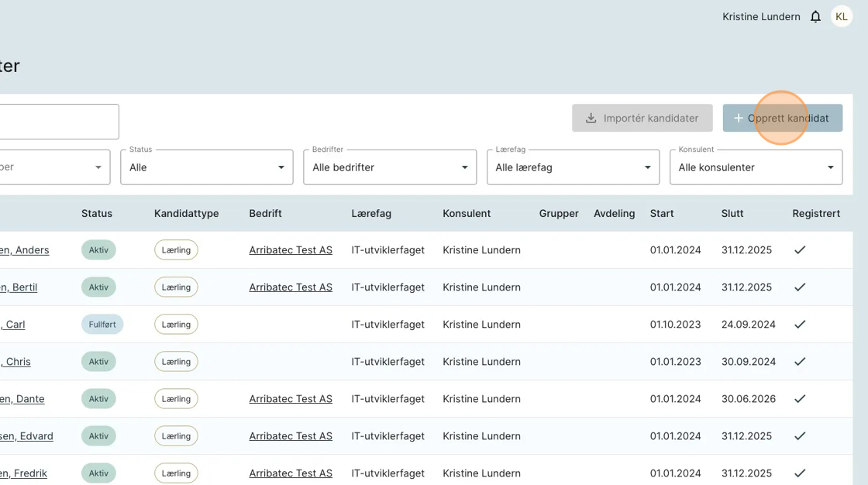The image size is (868, 485).
Task: Sort by the Konsulent column header
Action: [x=467, y=214]
